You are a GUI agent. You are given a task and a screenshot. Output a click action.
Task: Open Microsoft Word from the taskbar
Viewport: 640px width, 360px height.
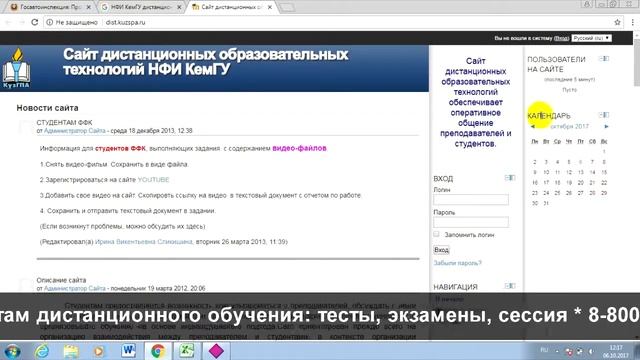129,351
